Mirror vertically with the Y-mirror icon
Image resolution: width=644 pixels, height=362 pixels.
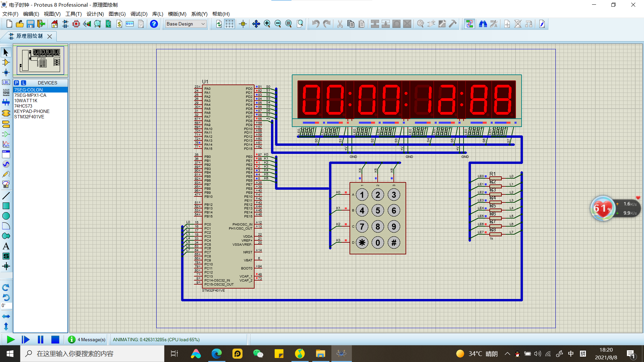[x=6, y=326]
